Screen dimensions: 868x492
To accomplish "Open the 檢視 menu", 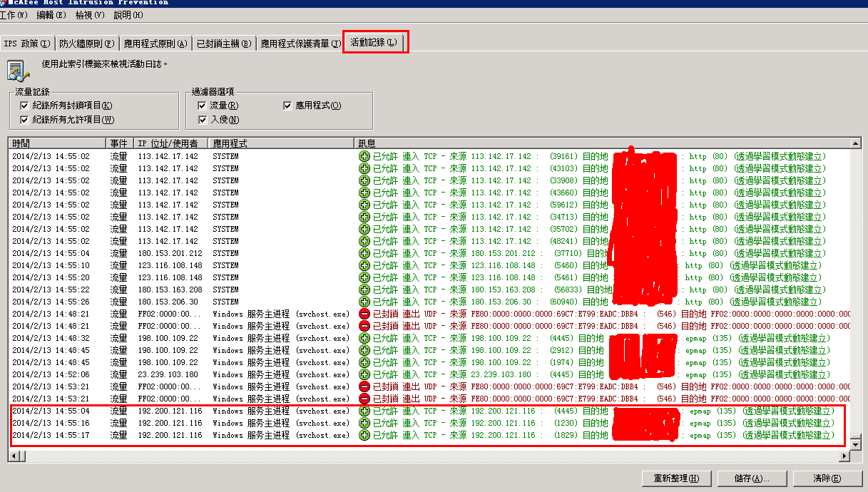I will click(88, 15).
